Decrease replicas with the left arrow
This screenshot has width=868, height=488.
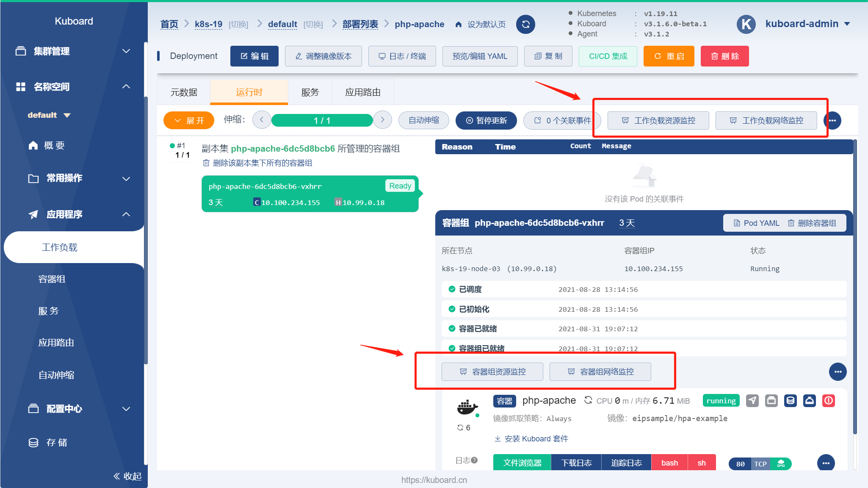pyautogui.click(x=262, y=120)
